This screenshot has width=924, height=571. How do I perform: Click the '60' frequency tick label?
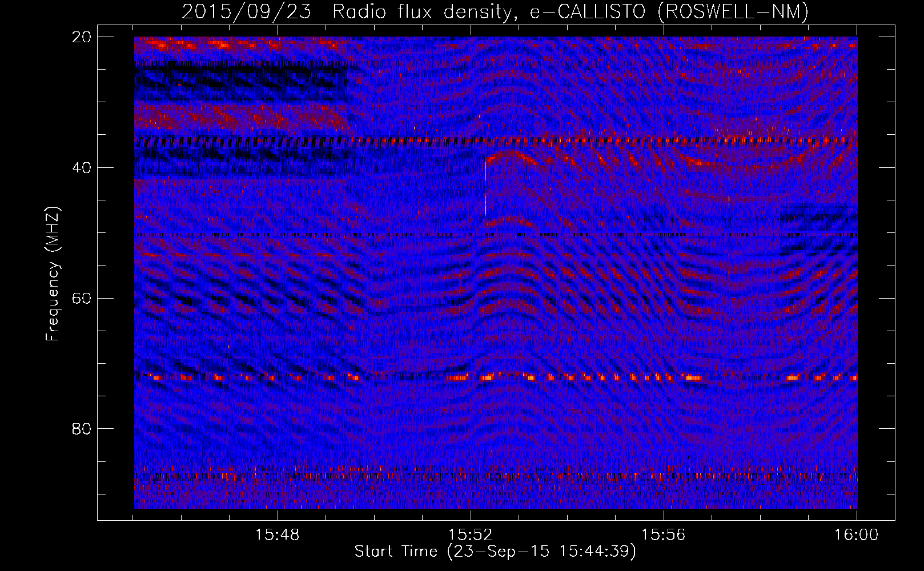point(81,298)
